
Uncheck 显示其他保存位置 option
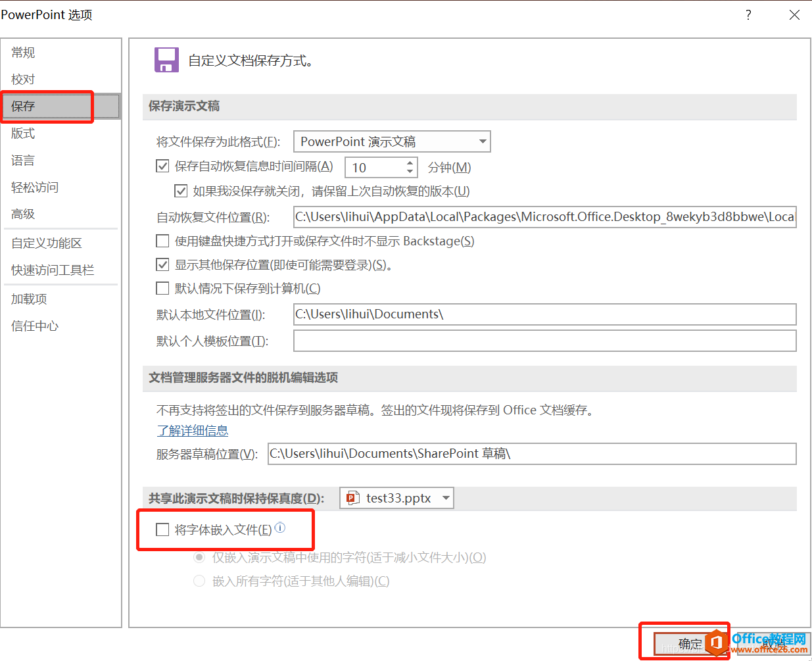[x=162, y=264]
